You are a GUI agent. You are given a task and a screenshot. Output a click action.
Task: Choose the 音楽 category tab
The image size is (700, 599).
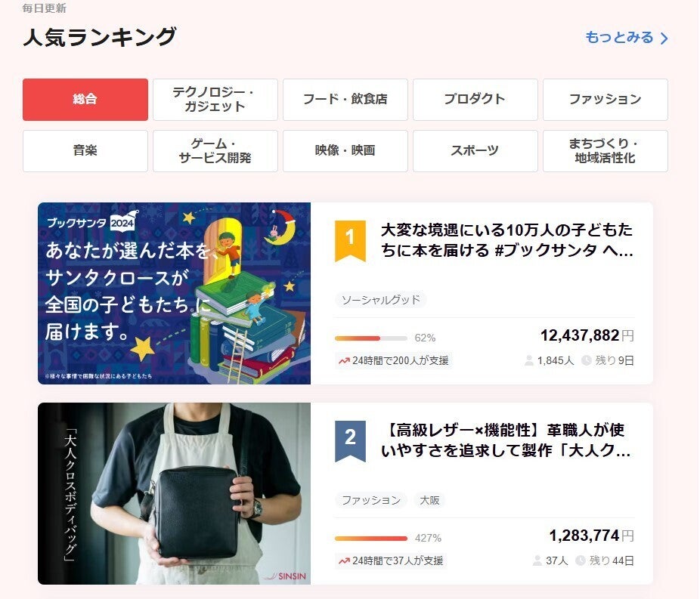[x=85, y=151]
